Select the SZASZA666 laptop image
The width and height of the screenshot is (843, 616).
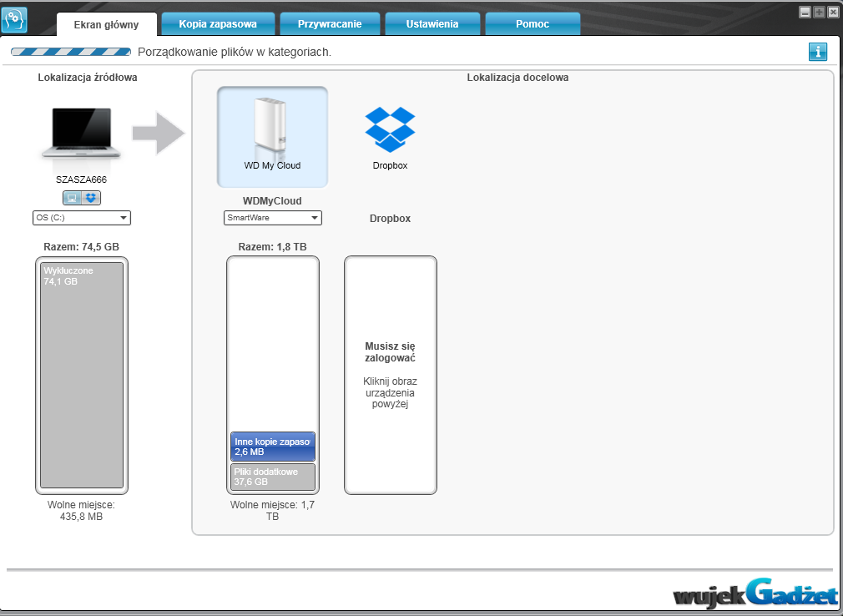[x=81, y=134]
